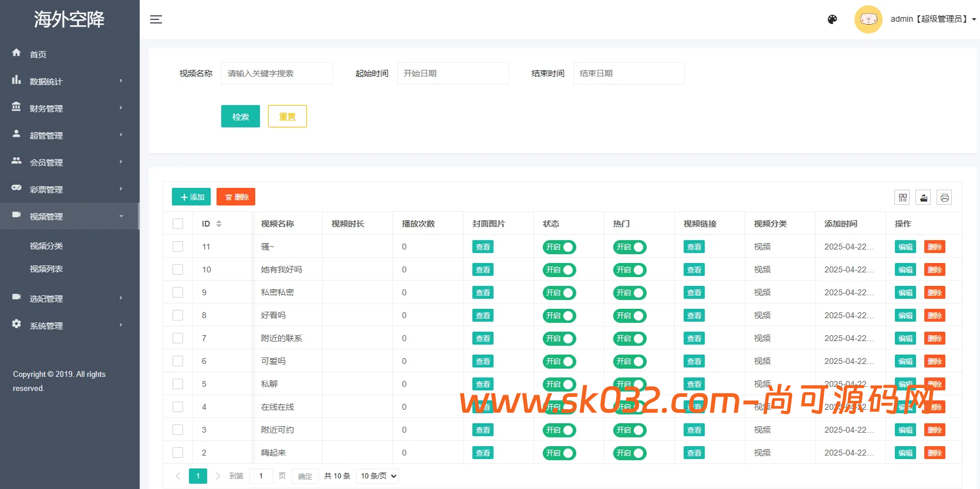
Task: Expand the 财务管理 sidebar menu
Action: 69,108
